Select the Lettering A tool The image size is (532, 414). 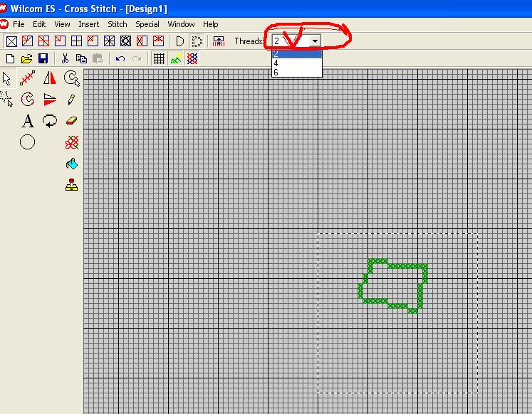point(28,121)
